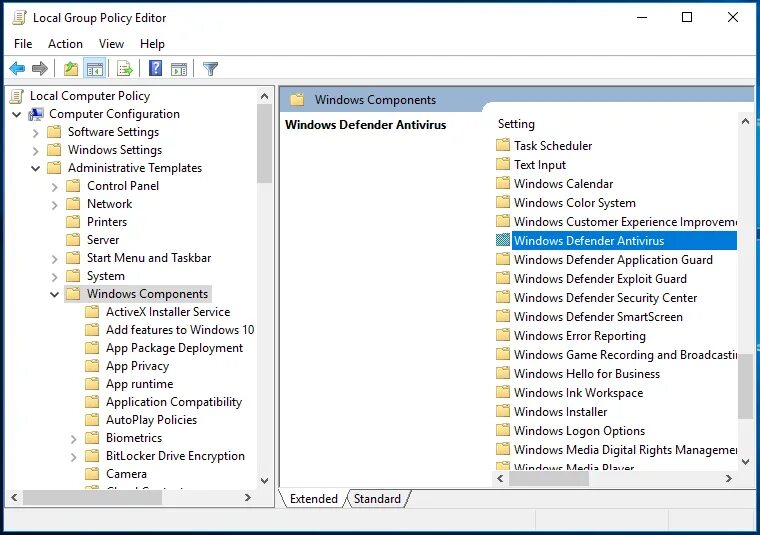
Task: Toggle the Show/Hide Action Pane icon
Action: 179,69
